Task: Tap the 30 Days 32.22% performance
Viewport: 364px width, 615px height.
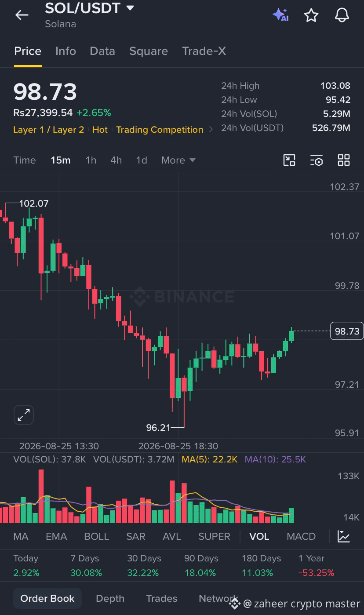Action: [x=144, y=565]
